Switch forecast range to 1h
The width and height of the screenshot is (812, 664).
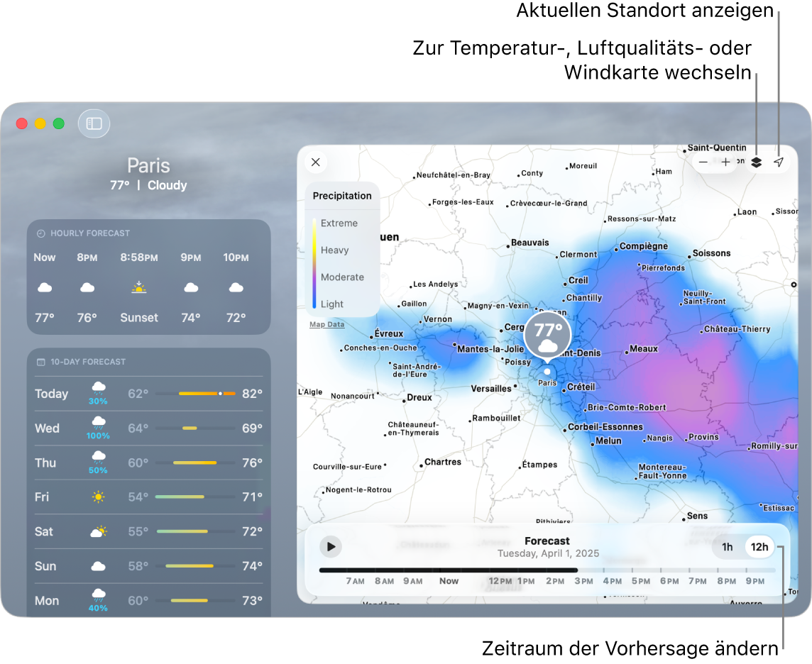pyautogui.click(x=728, y=547)
